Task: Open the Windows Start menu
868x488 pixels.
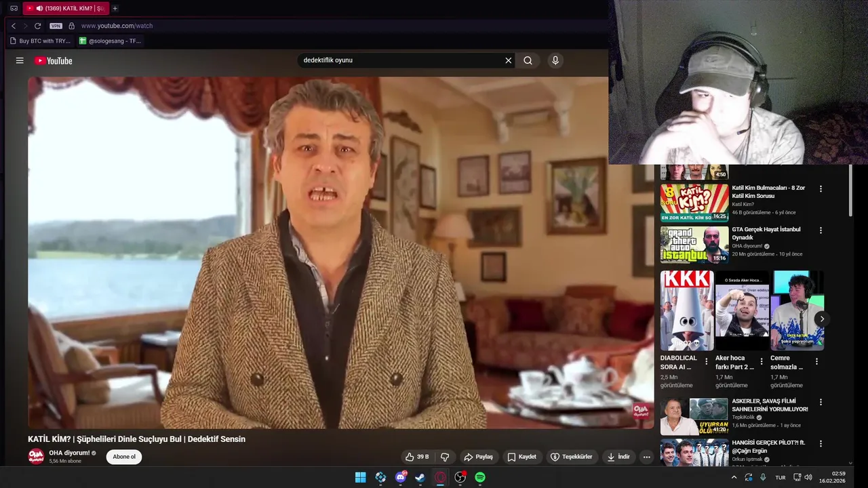Action: point(360,477)
